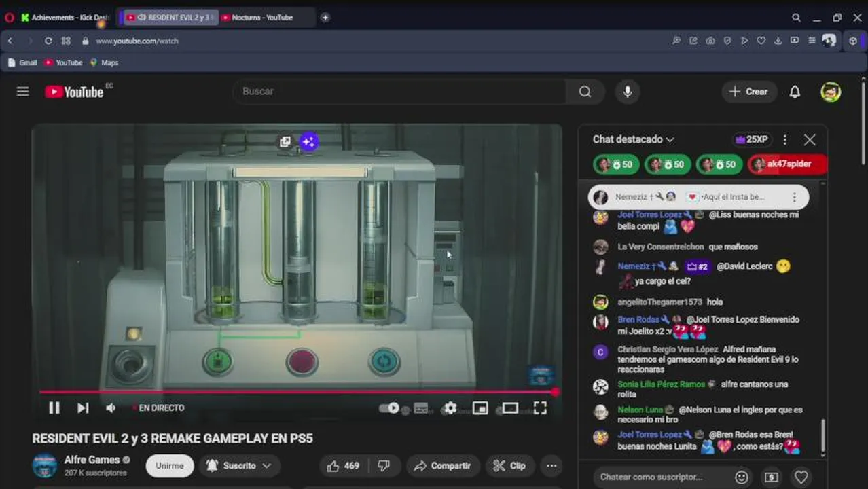Focus the Buscar search field
Screen dimensions: 868x489
pos(399,92)
